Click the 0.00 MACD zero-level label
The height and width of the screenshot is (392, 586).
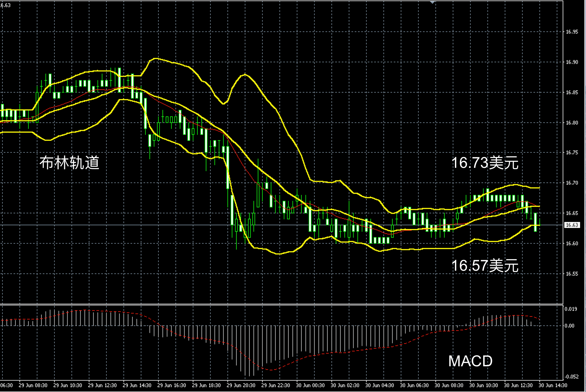(x=569, y=326)
